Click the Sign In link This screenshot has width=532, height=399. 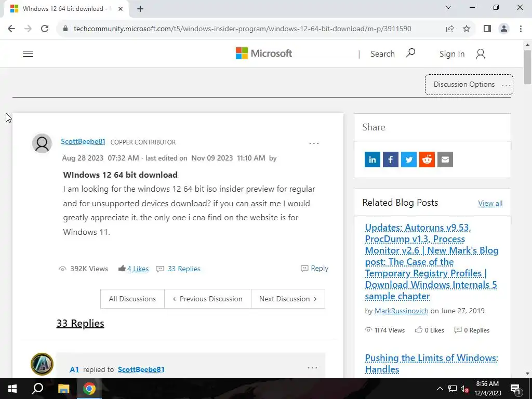coord(451,54)
